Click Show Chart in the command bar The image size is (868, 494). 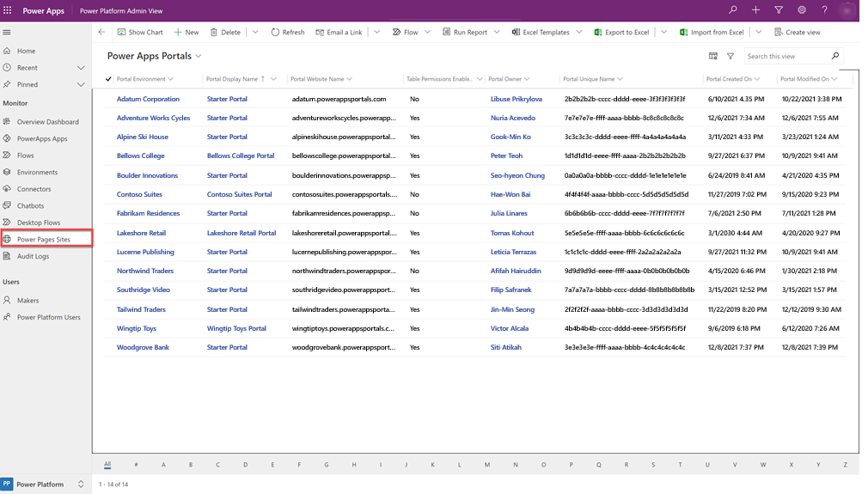tap(140, 32)
